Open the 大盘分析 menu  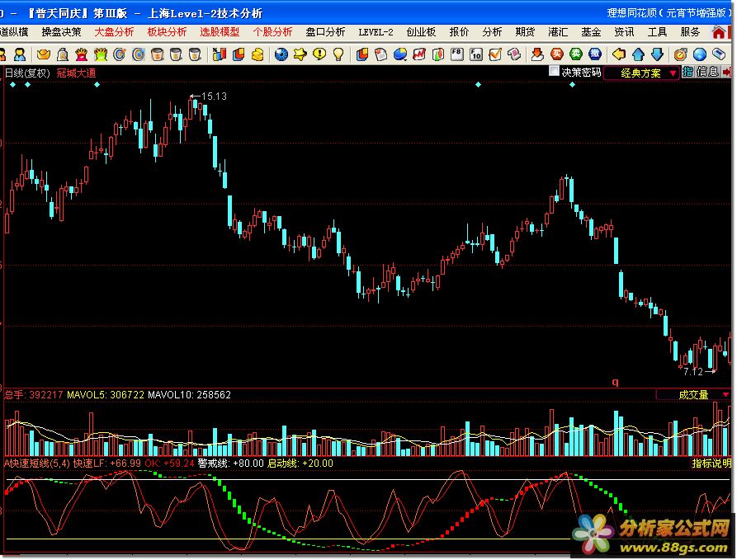pyautogui.click(x=114, y=32)
